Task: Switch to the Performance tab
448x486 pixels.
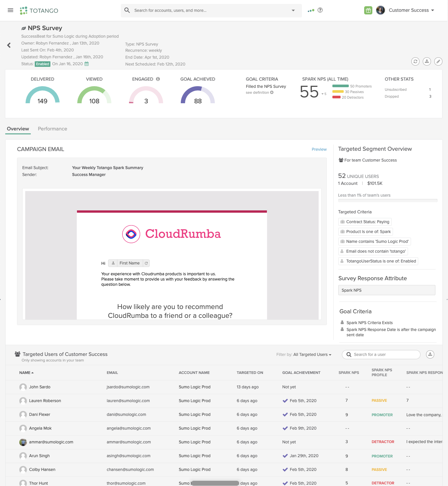Action: (52, 129)
